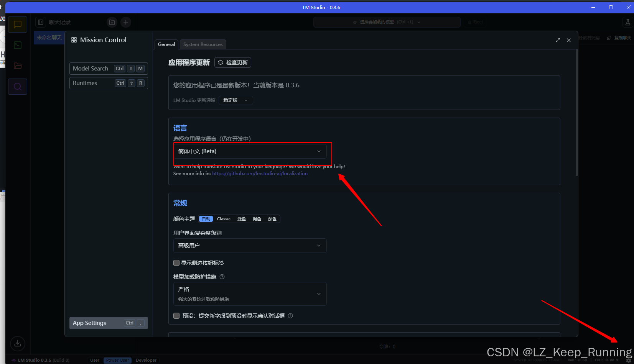Open the GitHub localization link
Image resolution: width=634 pixels, height=364 pixels.
point(260,174)
